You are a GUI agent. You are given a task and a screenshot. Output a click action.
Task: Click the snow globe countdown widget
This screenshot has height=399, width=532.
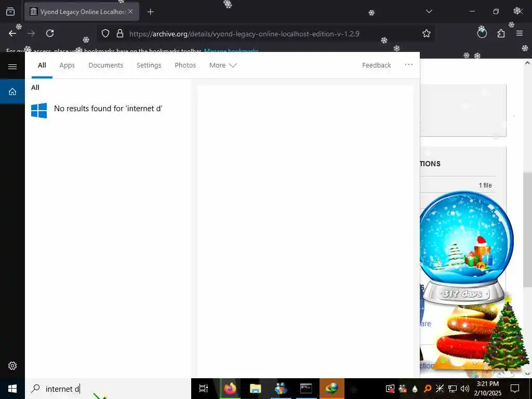pyautogui.click(x=466, y=248)
